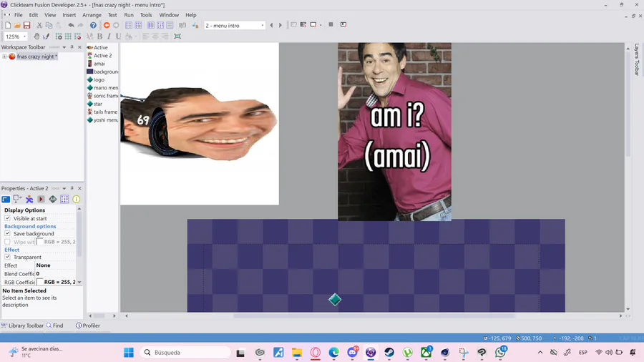Screen dimensions: 644x362
Task: Go to the previous frame arrow
Action: point(271,26)
